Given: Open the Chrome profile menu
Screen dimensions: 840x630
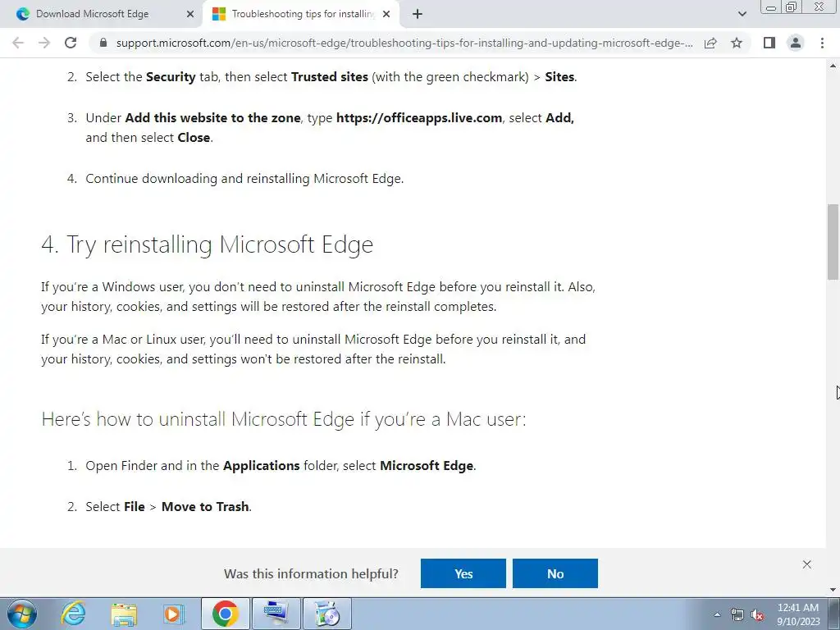Looking at the screenshot, I should pyautogui.click(x=796, y=43).
